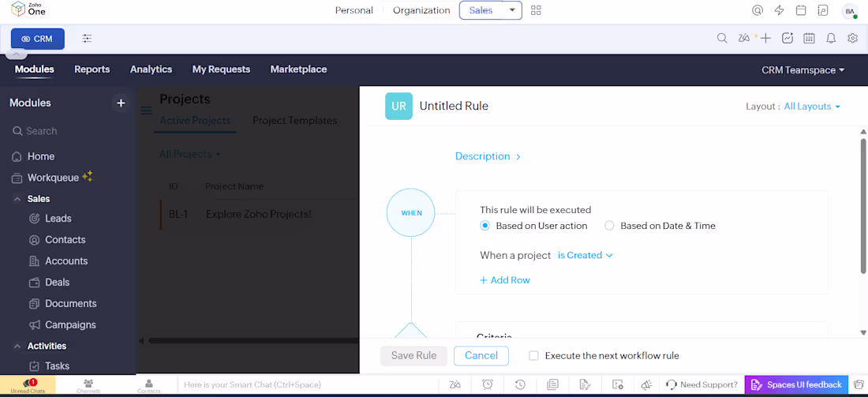
Task: Open the CRM Teamspace dropdown
Action: (x=803, y=69)
